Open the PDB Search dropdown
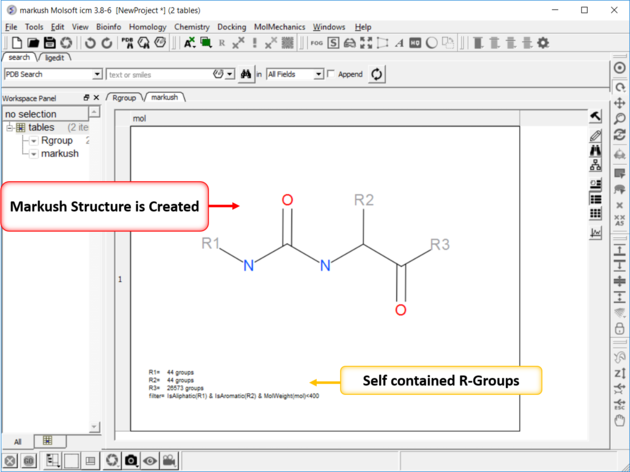The width and height of the screenshot is (630, 472). coord(97,74)
